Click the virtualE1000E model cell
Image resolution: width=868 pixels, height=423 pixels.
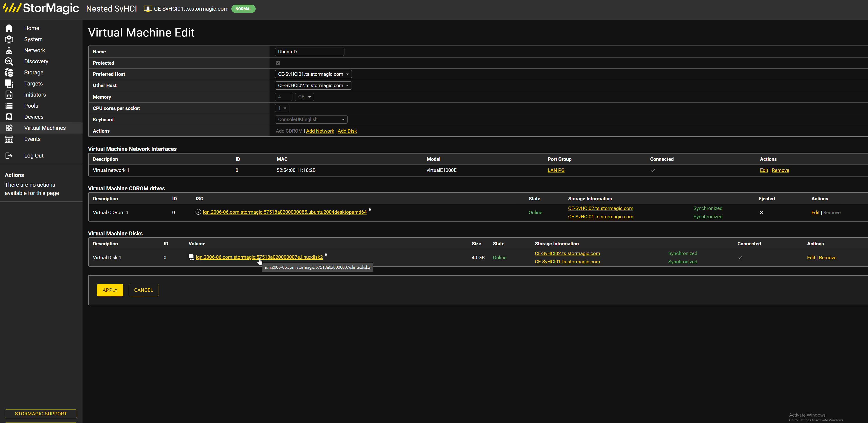tap(442, 170)
